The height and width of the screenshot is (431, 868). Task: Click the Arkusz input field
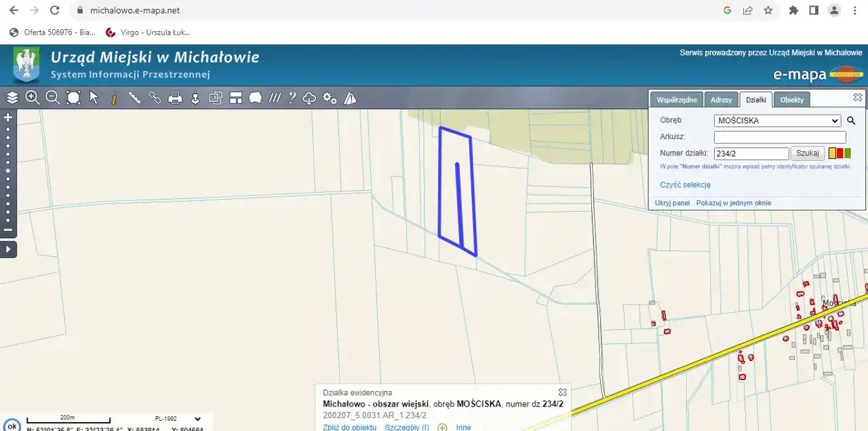[x=780, y=137]
